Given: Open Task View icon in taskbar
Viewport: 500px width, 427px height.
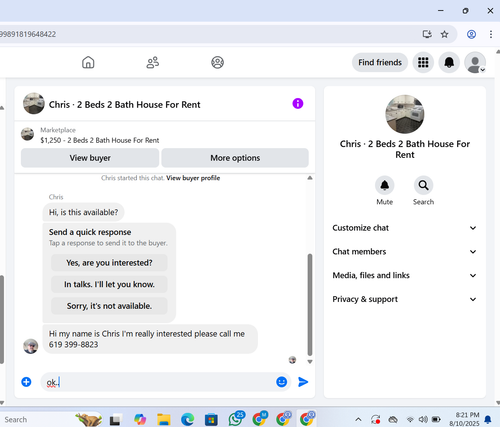Looking at the screenshot, I should 115,420.
